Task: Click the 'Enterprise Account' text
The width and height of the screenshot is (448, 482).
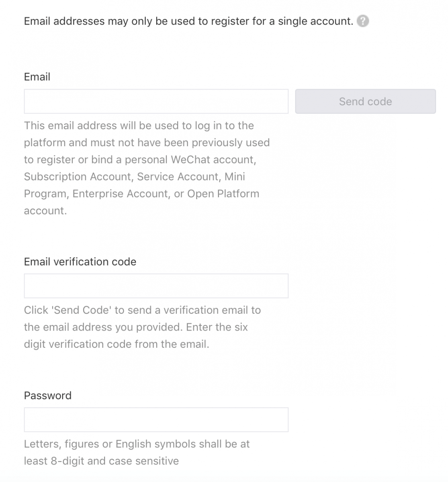Action: (x=120, y=194)
